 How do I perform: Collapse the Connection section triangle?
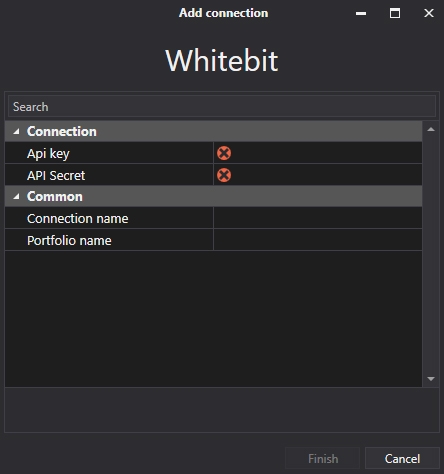pyautogui.click(x=16, y=132)
